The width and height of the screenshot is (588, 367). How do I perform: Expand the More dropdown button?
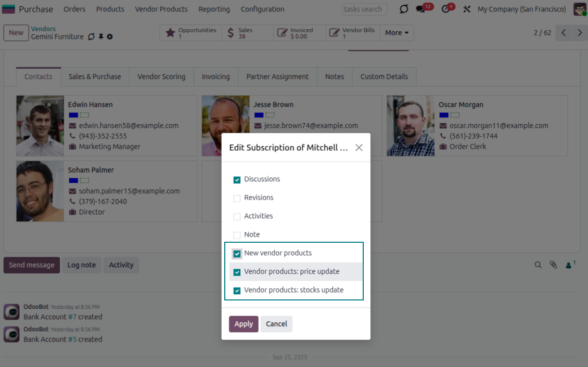[x=397, y=33]
